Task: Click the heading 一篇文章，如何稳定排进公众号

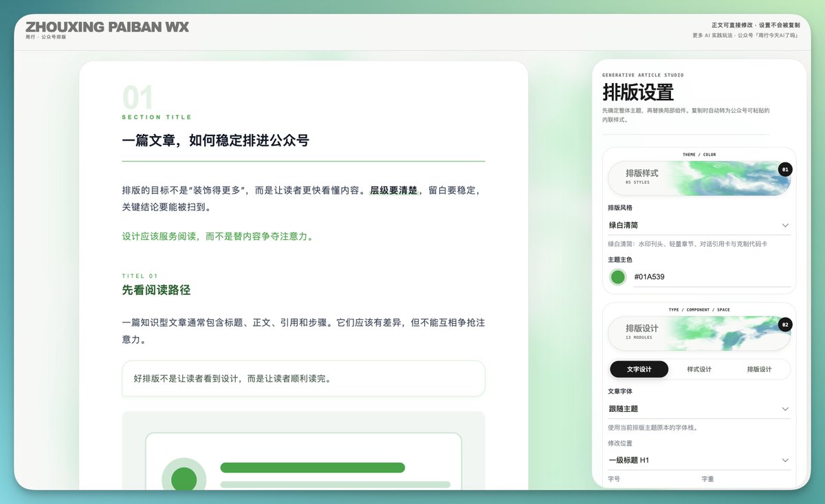Action: click(x=216, y=141)
